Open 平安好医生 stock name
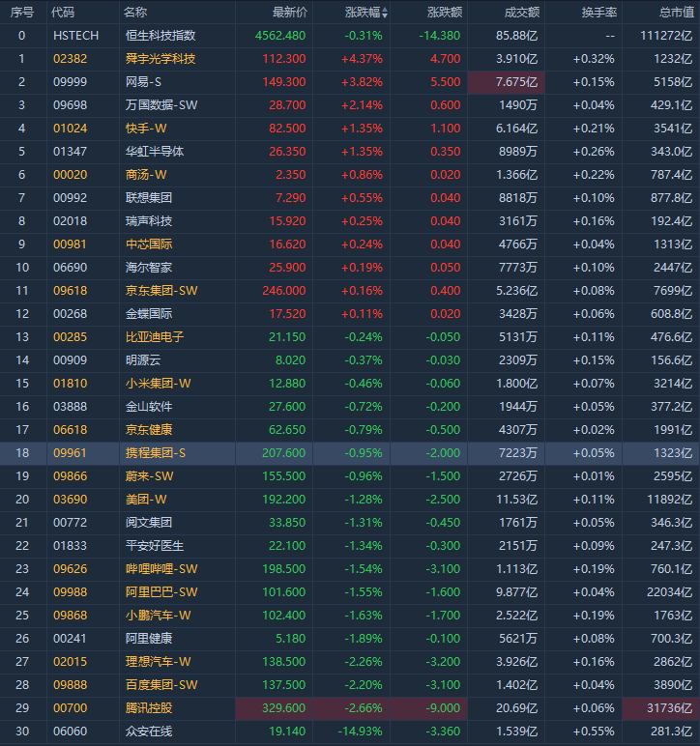This screenshot has height=746, width=700. pos(155,546)
